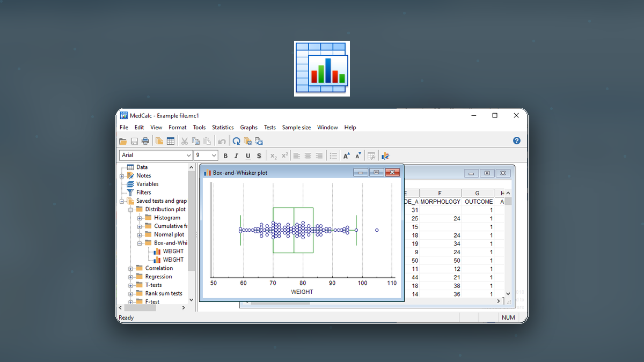Viewport: 644px width, 362px height.
Task: Open the Window menu
Action: pos(327,128)
